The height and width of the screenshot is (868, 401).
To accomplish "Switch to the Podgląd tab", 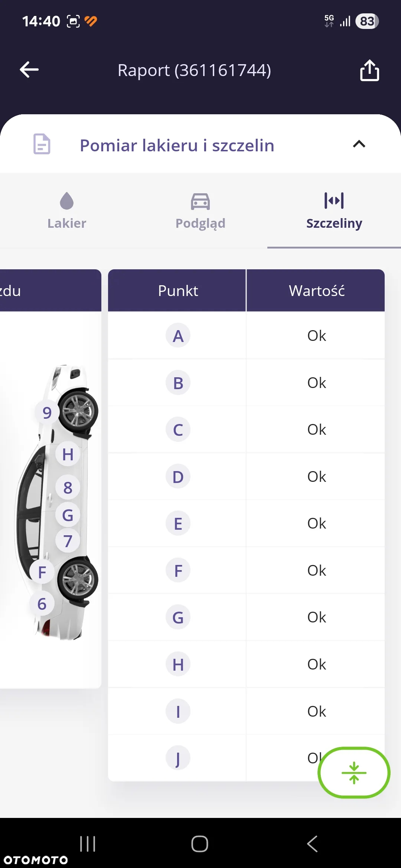I will tap(200, 211).
